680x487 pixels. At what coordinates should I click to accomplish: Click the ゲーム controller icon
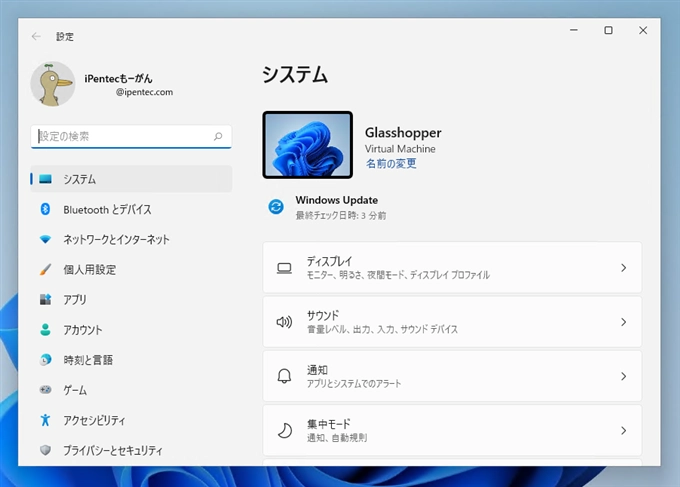45,389
